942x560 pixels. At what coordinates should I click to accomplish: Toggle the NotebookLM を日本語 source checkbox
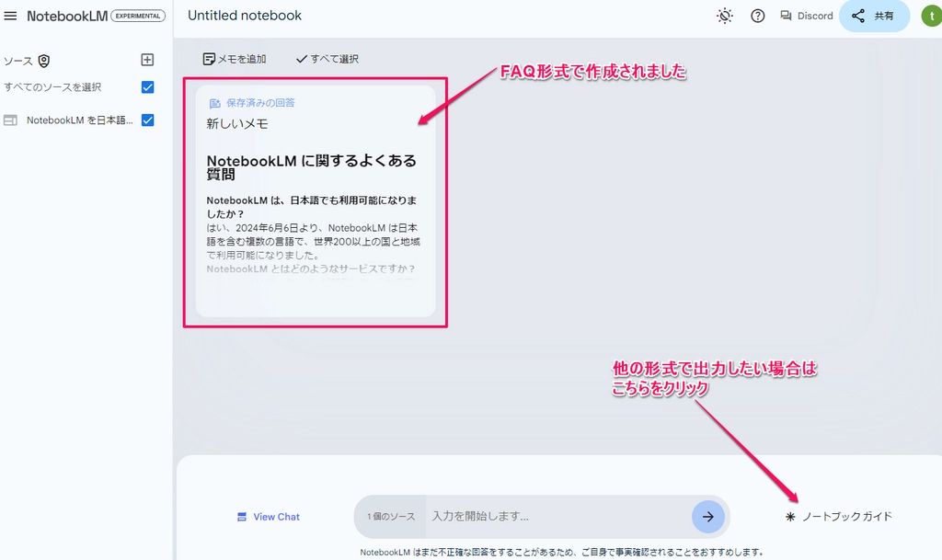click(148, 120)
